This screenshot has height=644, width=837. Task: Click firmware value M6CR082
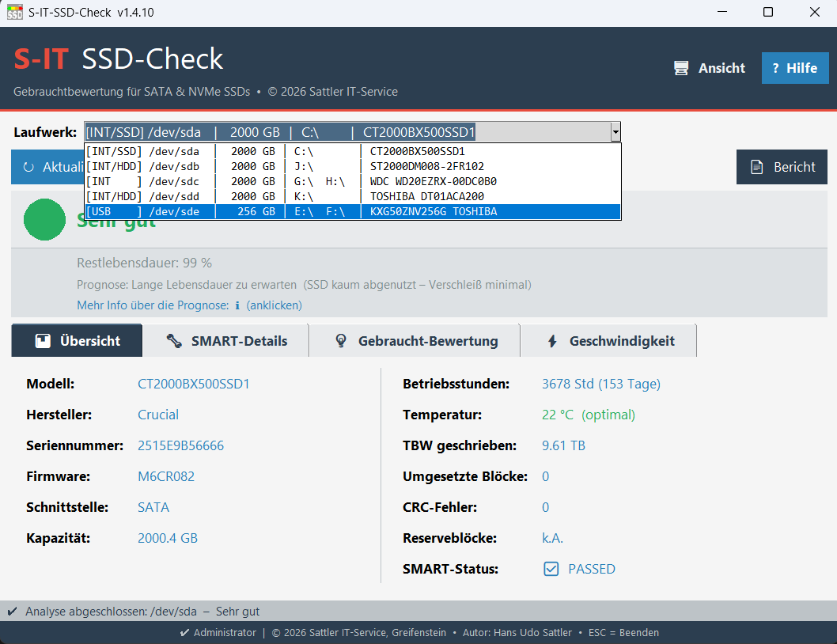pyautogui.click(x=166, y=476)
